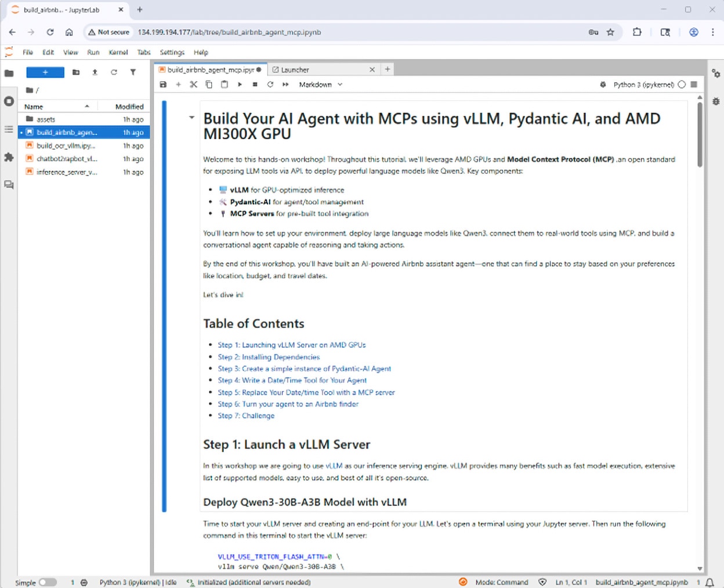Viewport: 724px width, 588px height.
Task: Upload files using the upload arrow icon
Action: [95, 72]
